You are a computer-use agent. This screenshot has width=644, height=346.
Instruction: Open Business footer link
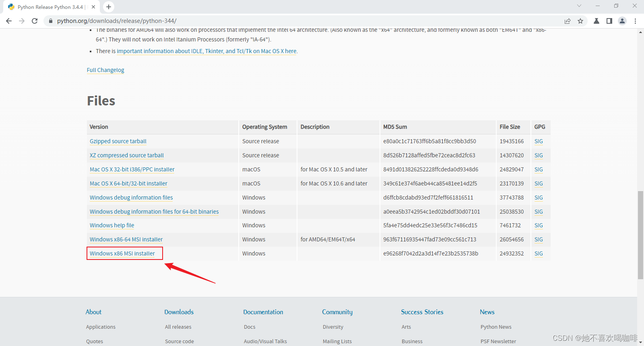412,341
